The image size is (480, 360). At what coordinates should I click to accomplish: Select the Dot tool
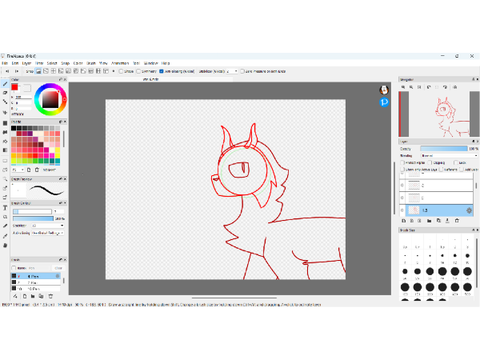point(5,102)
